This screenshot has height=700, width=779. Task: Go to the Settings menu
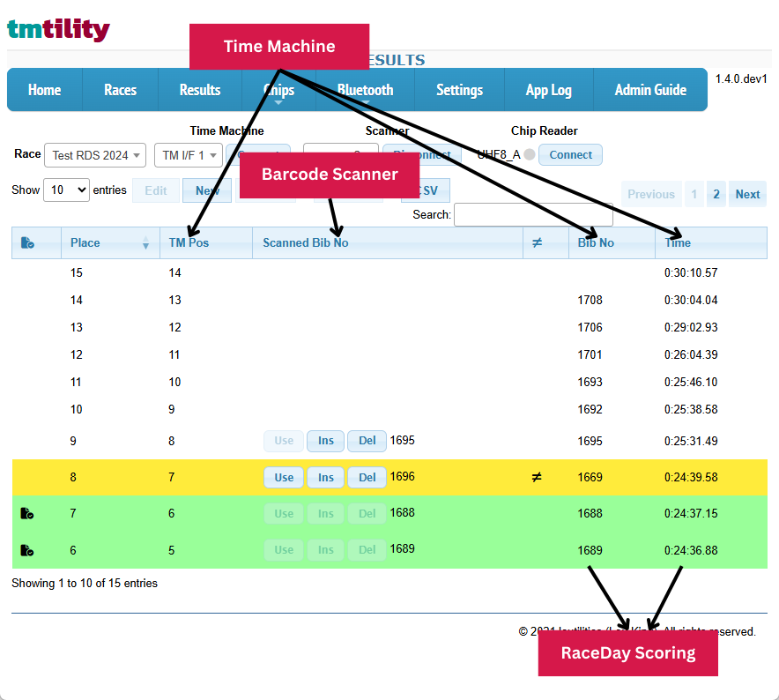click(x=459, y=90)
